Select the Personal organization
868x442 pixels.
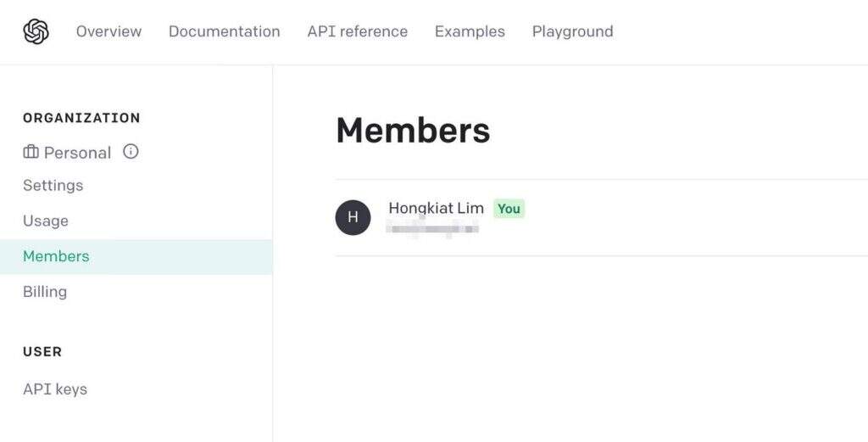[x=77, y=153]
